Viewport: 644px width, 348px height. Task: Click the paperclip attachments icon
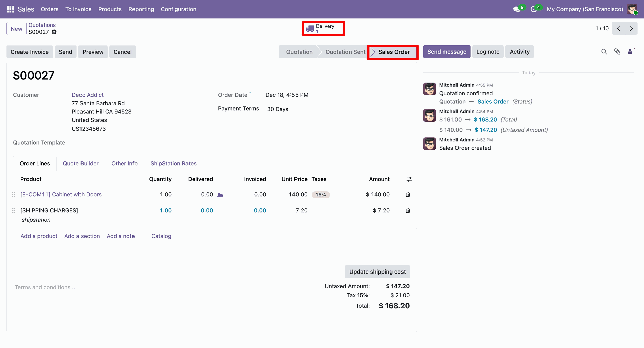click(x=617, y=52)
